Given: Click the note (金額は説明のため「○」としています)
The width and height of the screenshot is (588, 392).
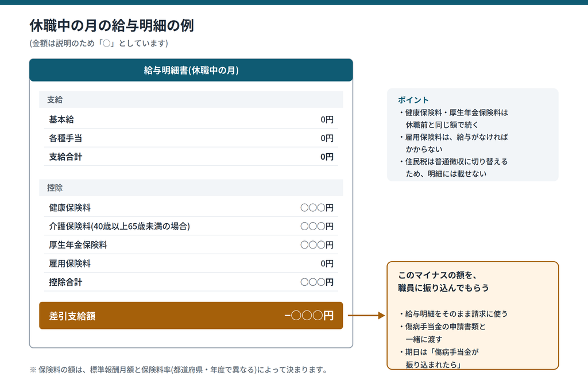Looking at the screenshot, I should [99, 44].
